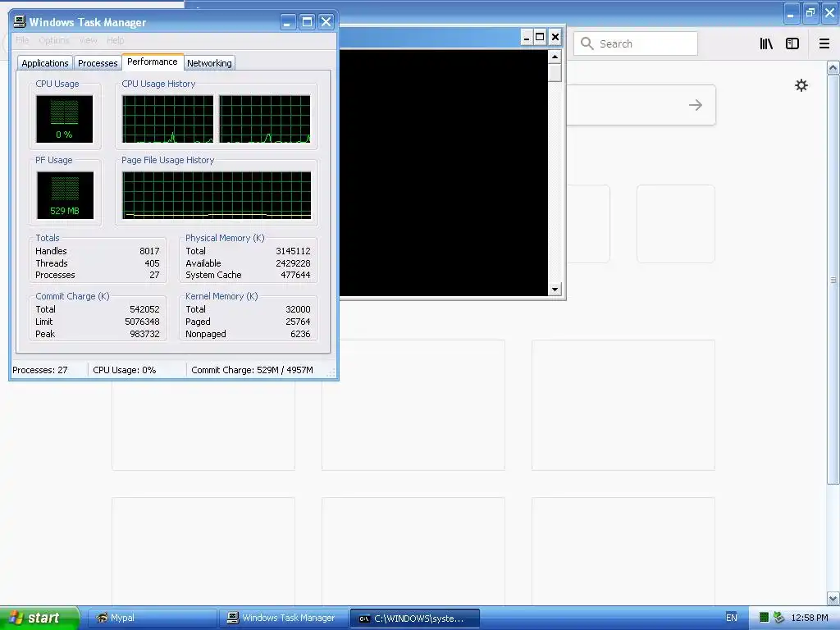Click the browser page scroll up arrow
The height and width of the screenshot is (630, 840).
[x=833, y=67]
